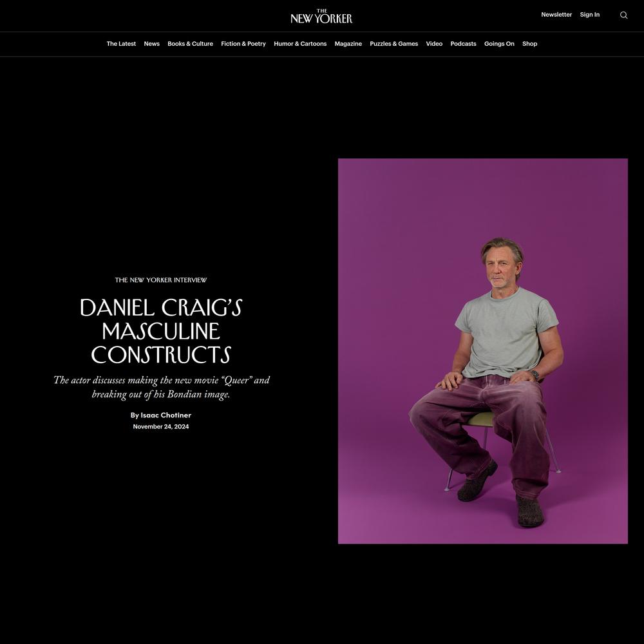Image resolution: width=644 pixels, height=644 pixels.
Task: Open the Magazine menu item
Action: tap(348, 44)
